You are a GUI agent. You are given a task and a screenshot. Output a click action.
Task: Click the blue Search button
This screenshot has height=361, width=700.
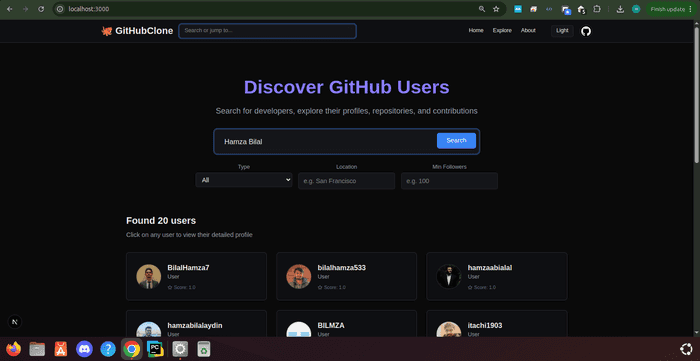pyautogui.click(x=456, y=141)
